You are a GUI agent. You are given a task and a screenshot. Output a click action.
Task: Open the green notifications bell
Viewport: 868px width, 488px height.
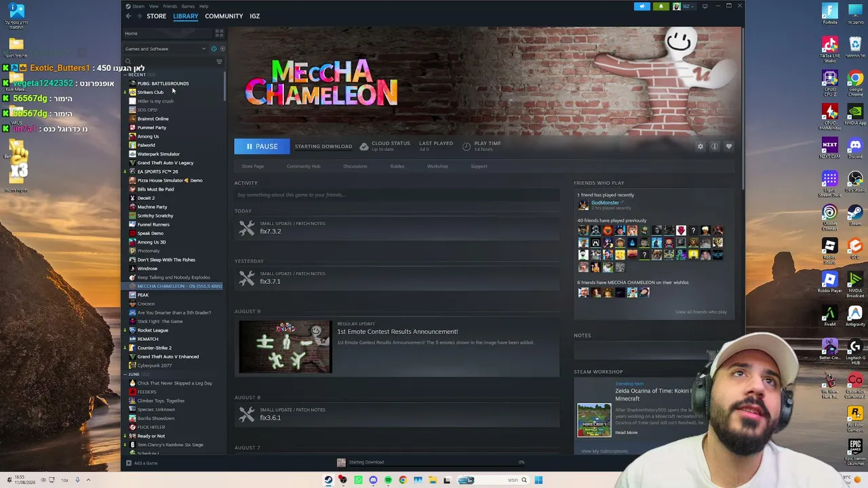[x=661, y=7]
